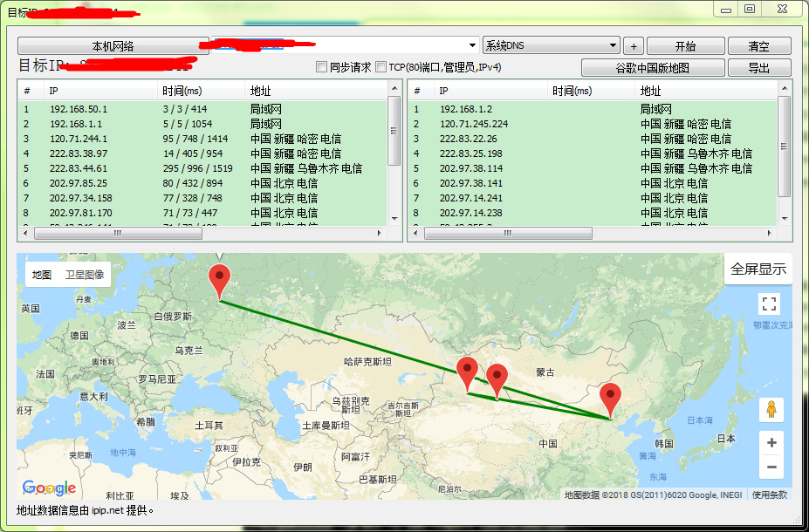This screenshot has height=532, width=809.
Task: Zoom out the map with minus
Action: pos(771,467)
